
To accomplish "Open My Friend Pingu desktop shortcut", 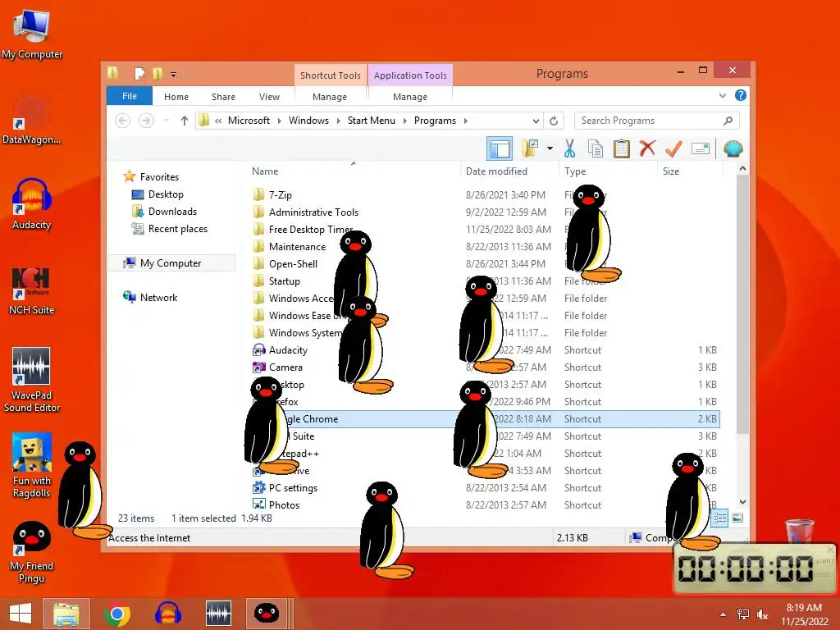I will (32, 552).
